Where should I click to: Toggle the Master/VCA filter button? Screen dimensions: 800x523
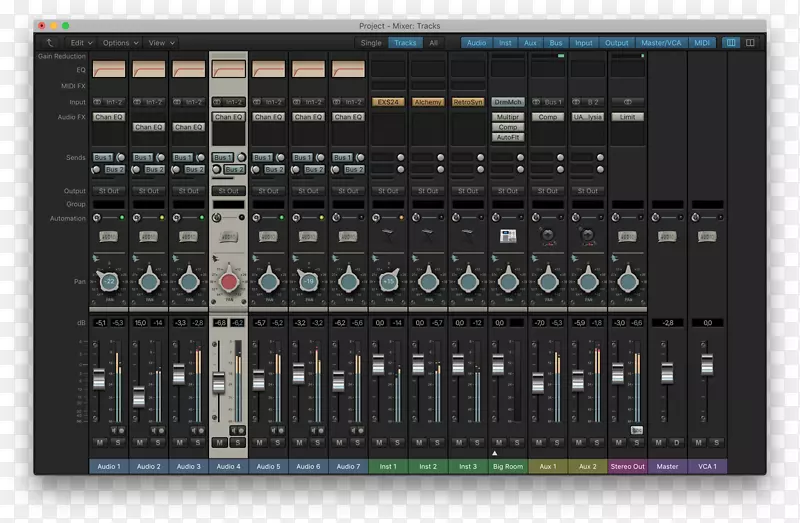(662, 43)
